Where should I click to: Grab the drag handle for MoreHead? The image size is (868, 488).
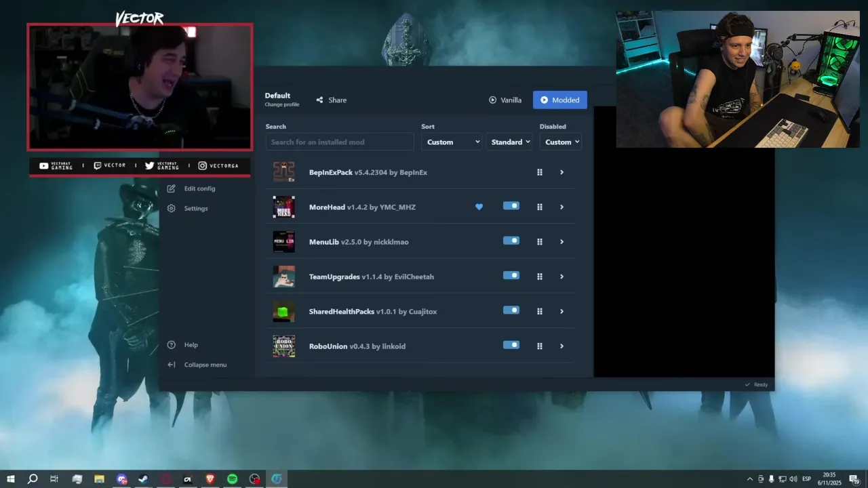(540, 207)
